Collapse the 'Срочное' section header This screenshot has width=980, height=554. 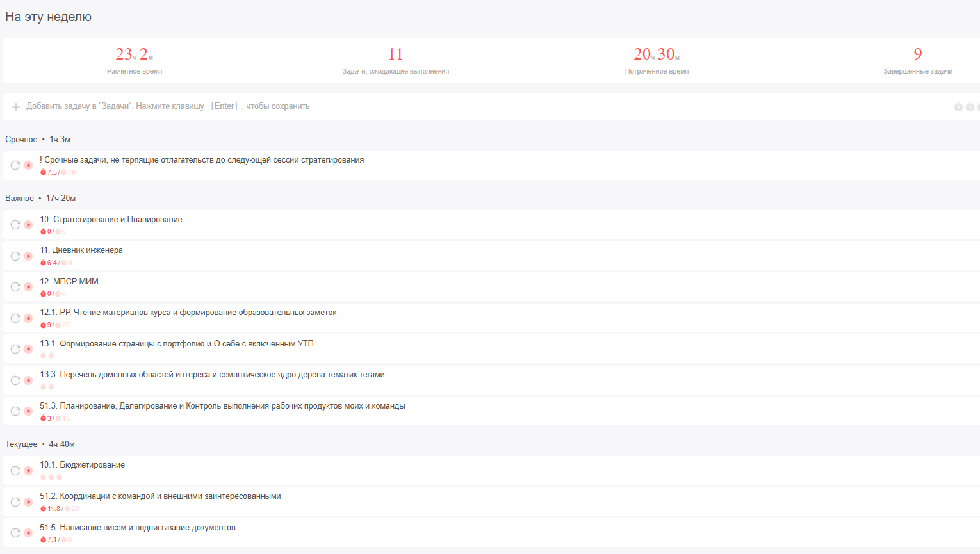[x=21, y=140]
